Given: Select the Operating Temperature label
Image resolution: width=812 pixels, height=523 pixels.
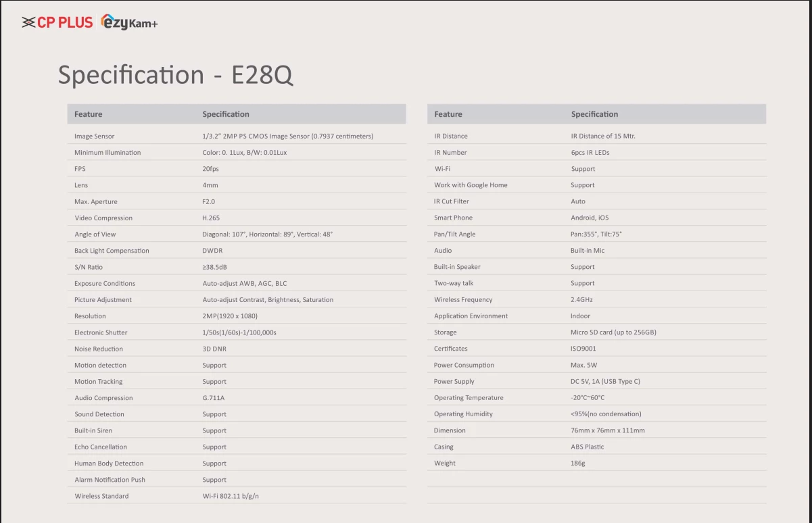Looking at the screenshot, I should [x=469, y=398].
